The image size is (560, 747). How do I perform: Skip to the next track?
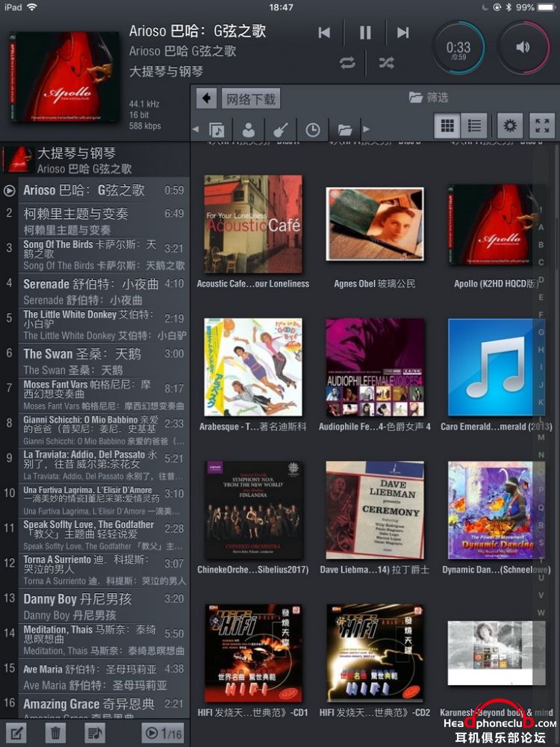point(403,32)
